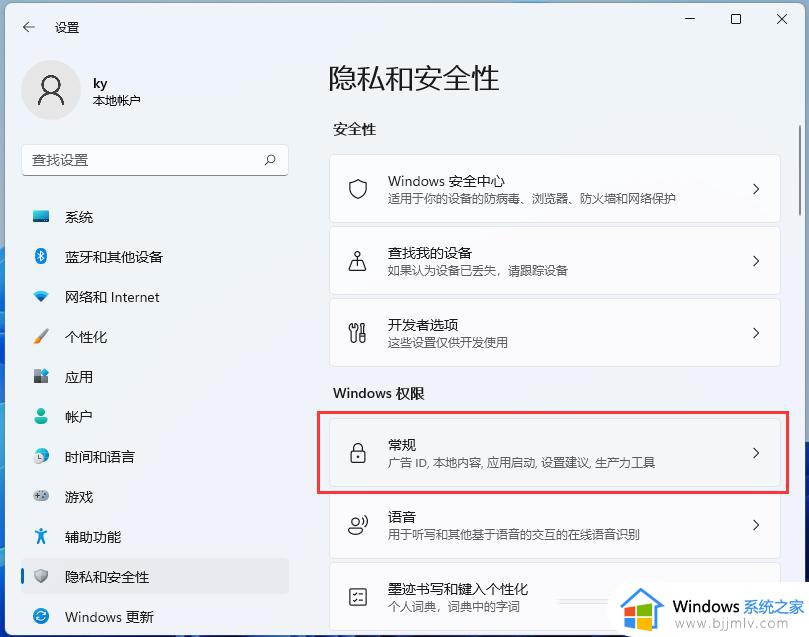
Task: Click the padlock icon of 常规
Action: click(x=358, y=453)
